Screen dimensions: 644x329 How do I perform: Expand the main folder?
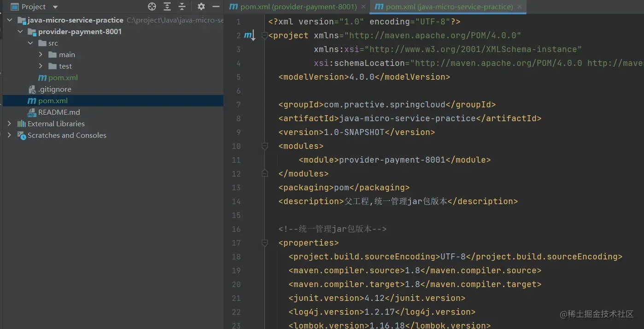coord(41,55)
